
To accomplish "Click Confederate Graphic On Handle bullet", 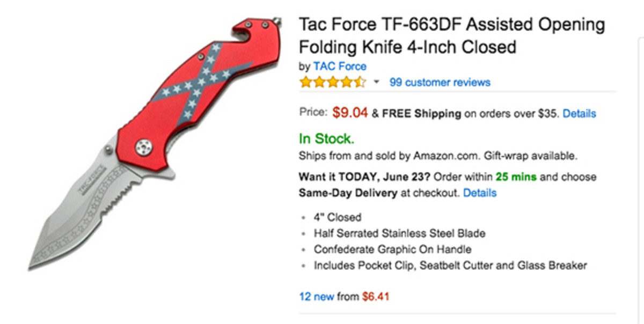I will point(392,249).
